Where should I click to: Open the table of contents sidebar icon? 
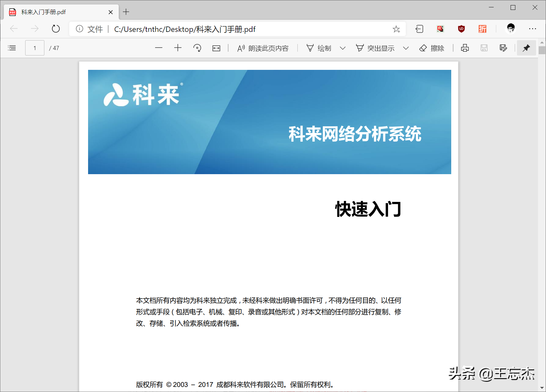[12, 48]
